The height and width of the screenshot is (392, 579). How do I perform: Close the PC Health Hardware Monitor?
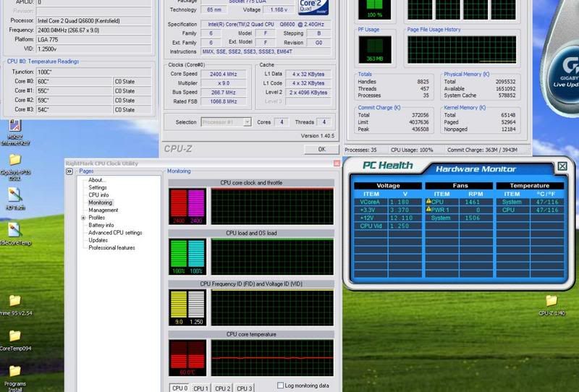tap(562, 166)
